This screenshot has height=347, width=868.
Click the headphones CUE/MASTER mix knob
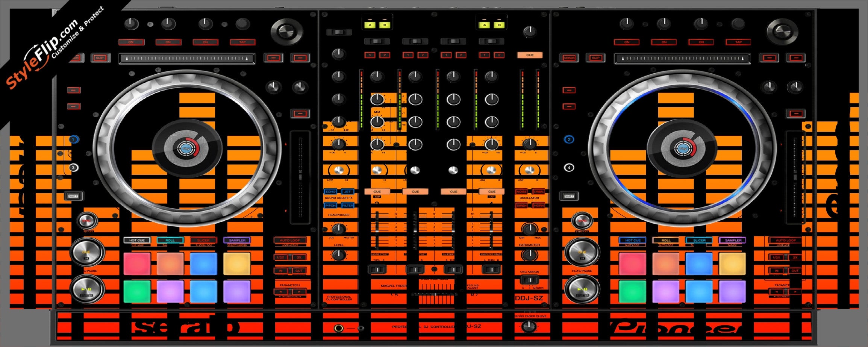click(x=339, y=229)
